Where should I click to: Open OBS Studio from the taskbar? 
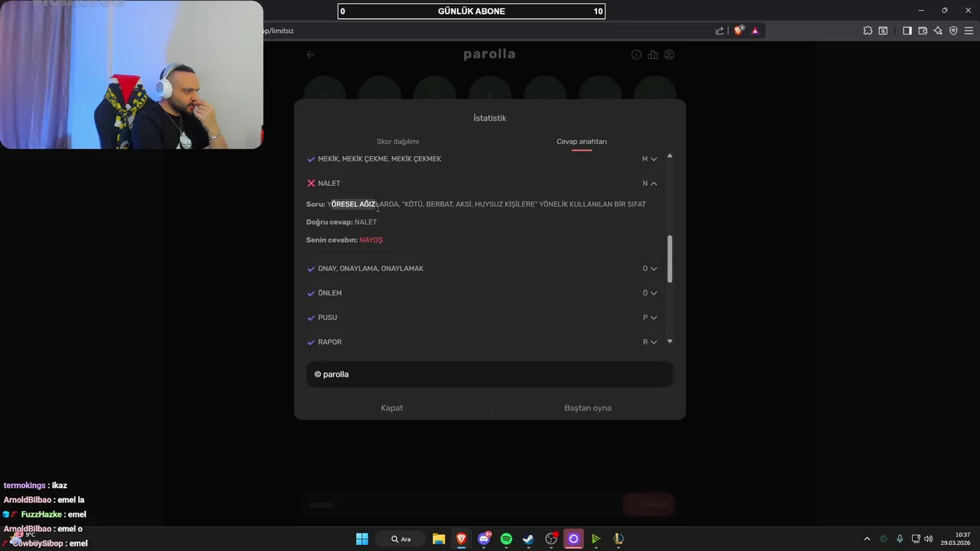551,539
